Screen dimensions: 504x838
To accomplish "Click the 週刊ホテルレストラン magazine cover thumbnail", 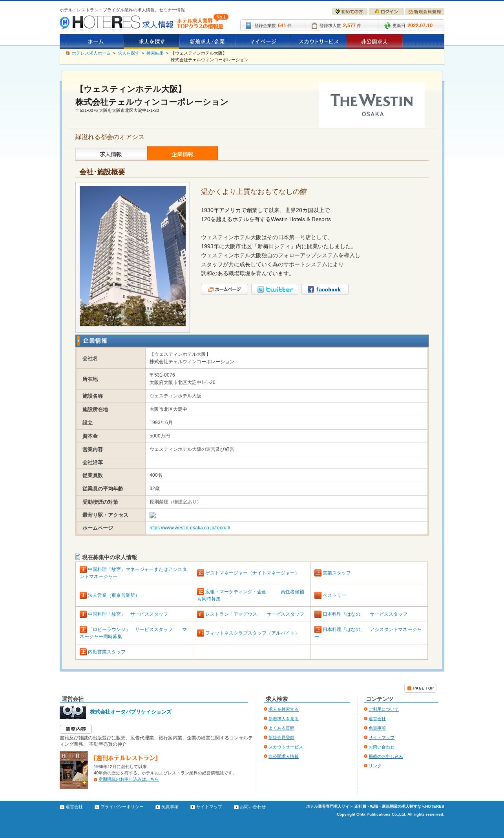I will pos(74,770).
